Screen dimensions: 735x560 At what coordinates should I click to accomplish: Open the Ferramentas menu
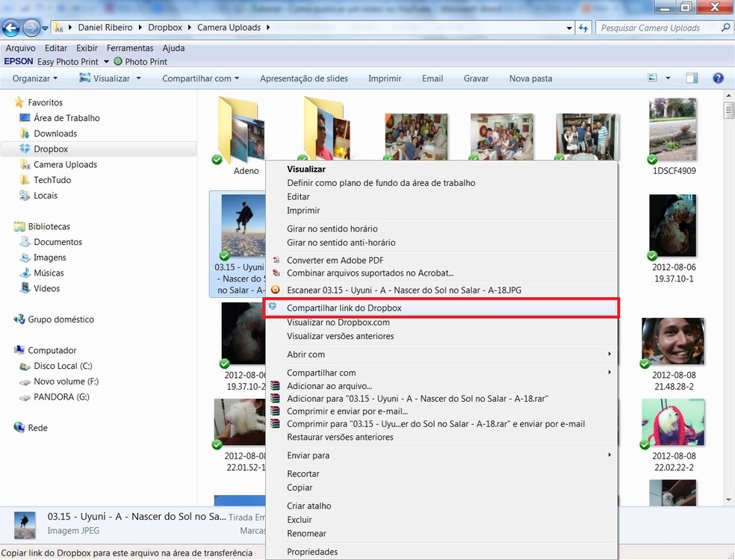130,49
